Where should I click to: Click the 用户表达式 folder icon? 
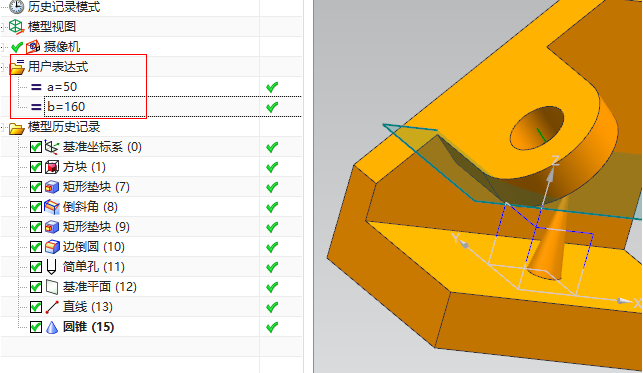pyautogui.click(x=17, y=67)
